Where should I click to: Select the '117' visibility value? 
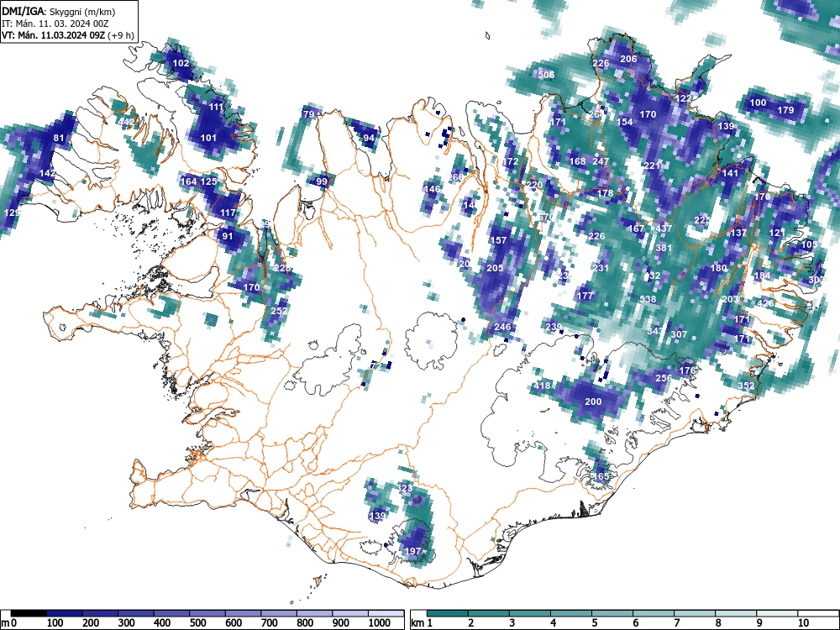click(228, 213)
